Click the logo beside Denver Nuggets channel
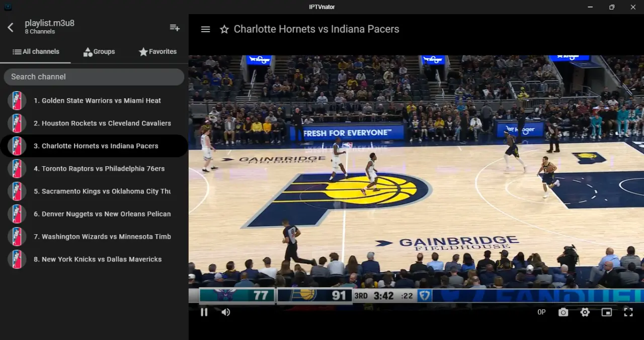 coord(17,214)
